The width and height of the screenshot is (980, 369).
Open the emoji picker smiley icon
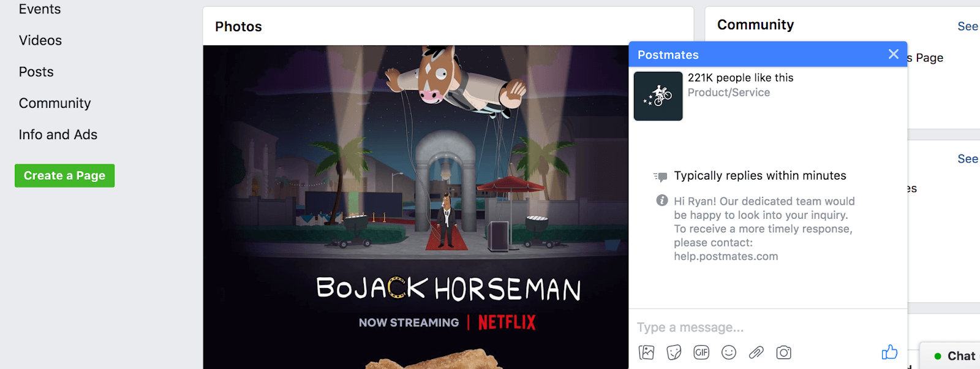729,352
